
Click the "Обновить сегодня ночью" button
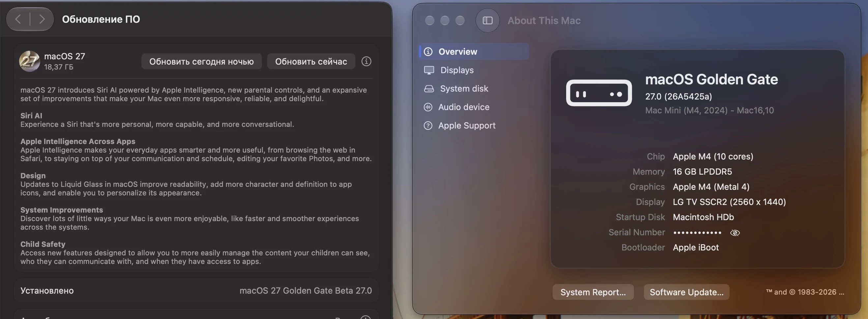pyautogui.click(x=201, y=61)
